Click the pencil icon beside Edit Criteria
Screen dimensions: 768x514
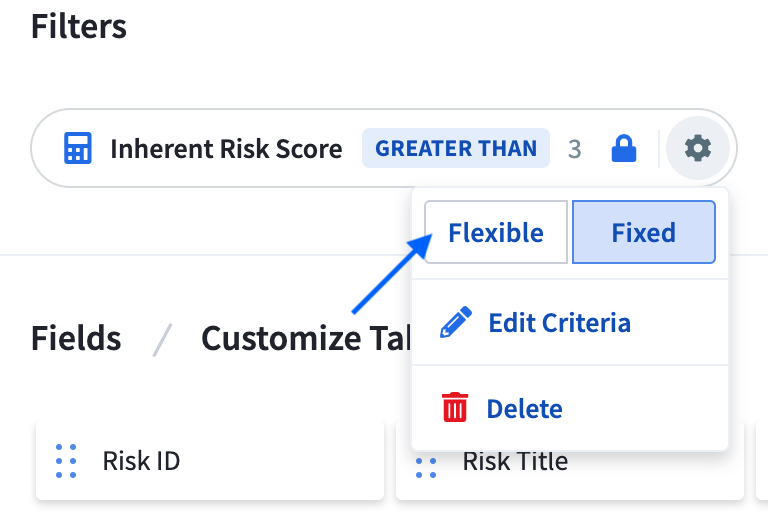(x=456, y=323)
